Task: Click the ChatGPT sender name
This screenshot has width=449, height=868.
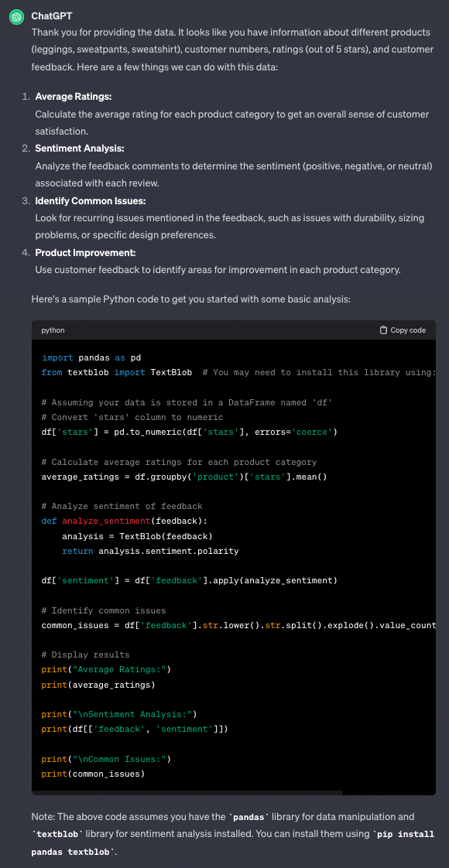Action: click(x=52, y=16)
